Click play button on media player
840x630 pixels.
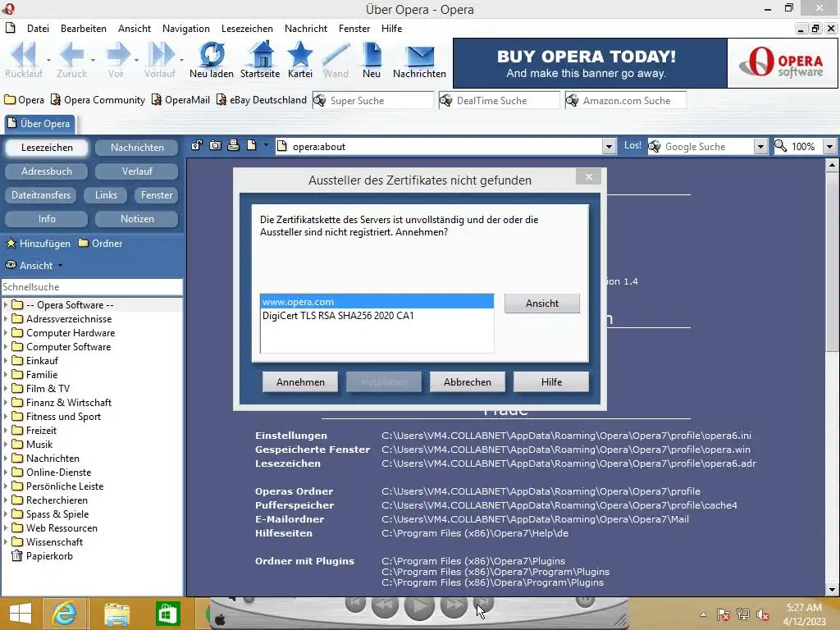click(x=419, y=607)
